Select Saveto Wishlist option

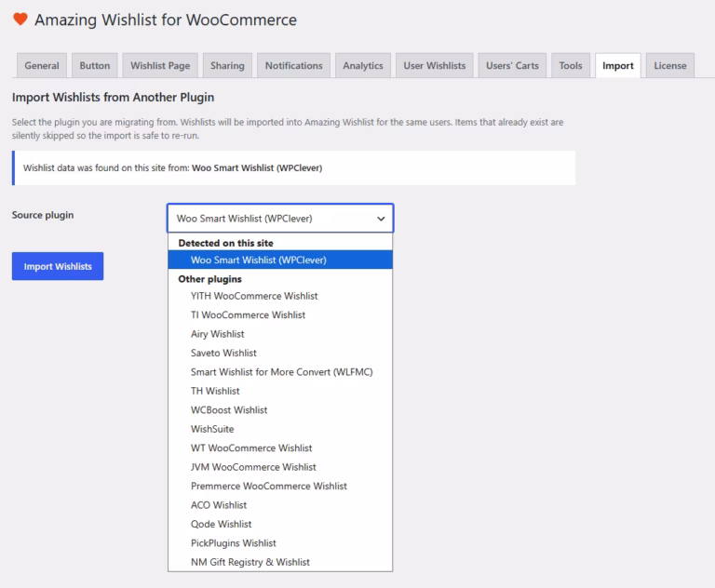[280, 354]
